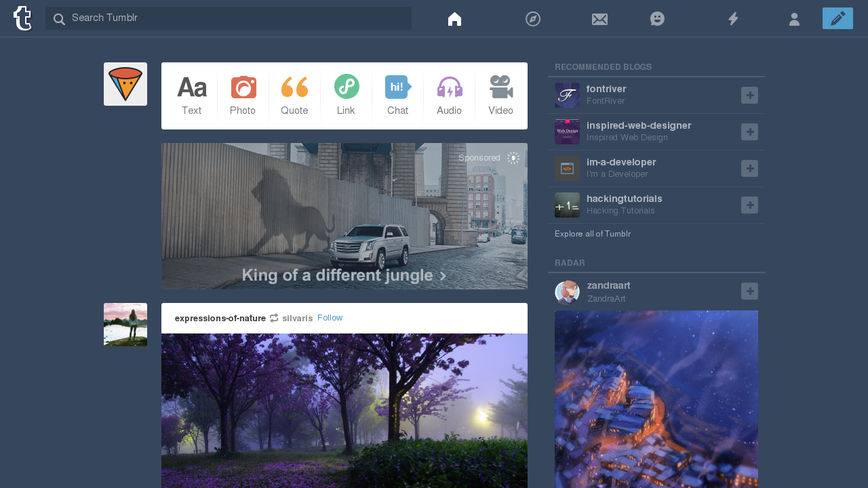
Task: Open the silvaris blog link
Action: pyautogui.click(x=298, y=318)
